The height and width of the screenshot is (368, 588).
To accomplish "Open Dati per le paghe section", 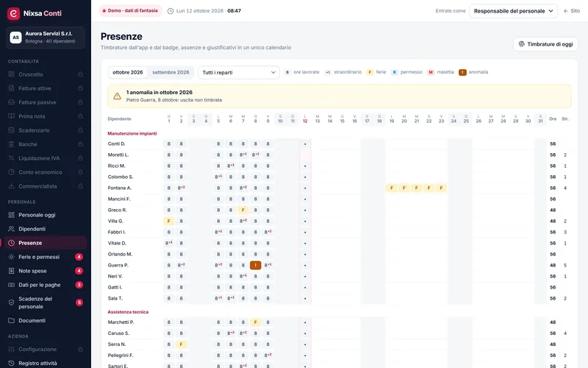I will [x=46, y=285].
